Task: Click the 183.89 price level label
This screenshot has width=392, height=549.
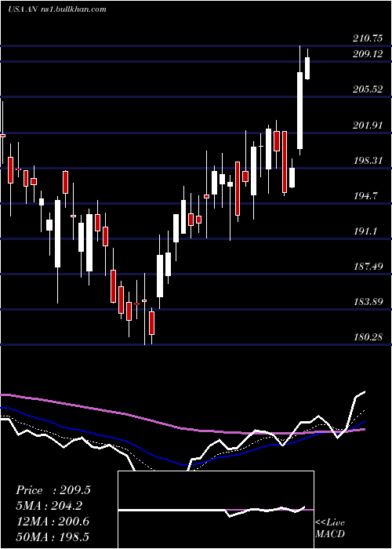Action: tap(368, 302)
